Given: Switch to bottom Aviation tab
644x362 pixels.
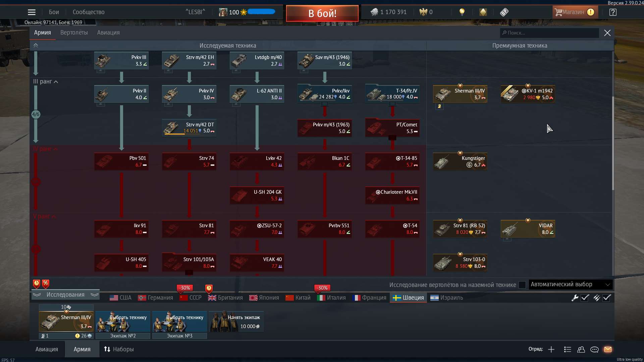Looking at the screenshot, I should 47,349.
